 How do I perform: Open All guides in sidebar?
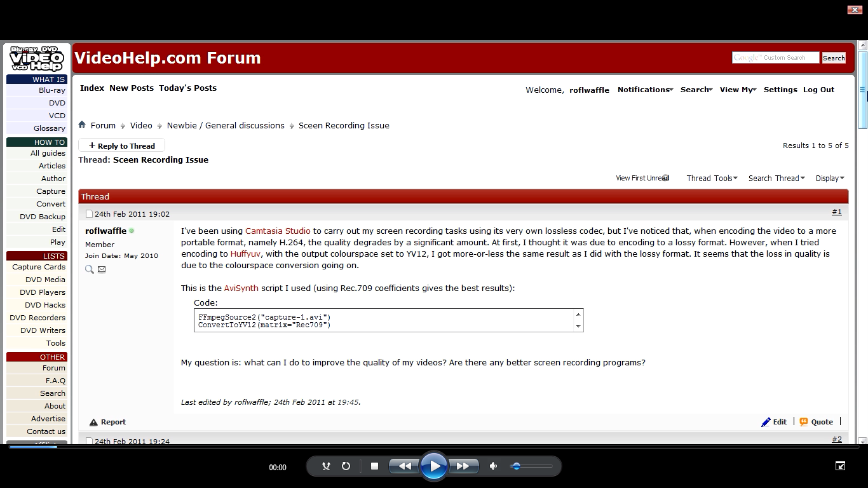coord(48,153)
